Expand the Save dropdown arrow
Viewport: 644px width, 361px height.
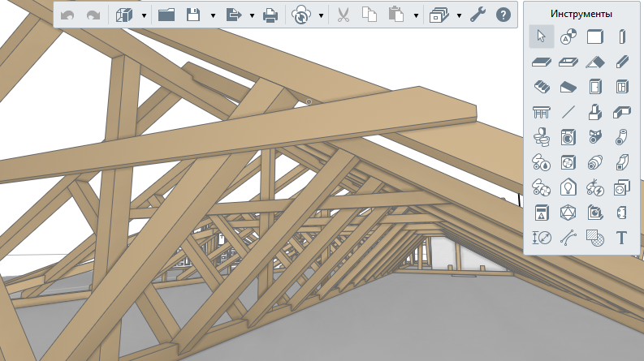213,15
